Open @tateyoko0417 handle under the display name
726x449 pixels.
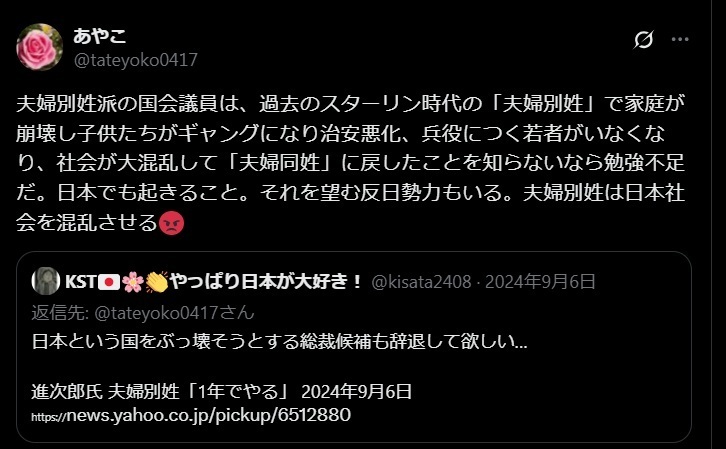(x=136, y=60)
